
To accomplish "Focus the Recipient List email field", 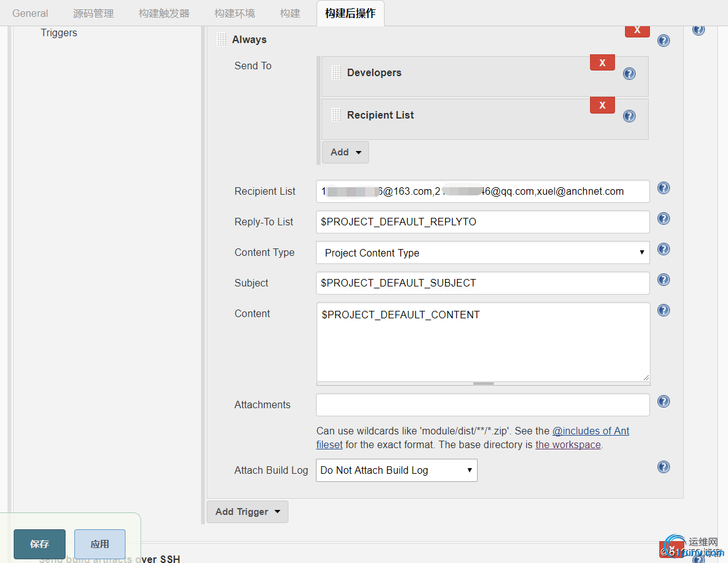I will 483,191.
